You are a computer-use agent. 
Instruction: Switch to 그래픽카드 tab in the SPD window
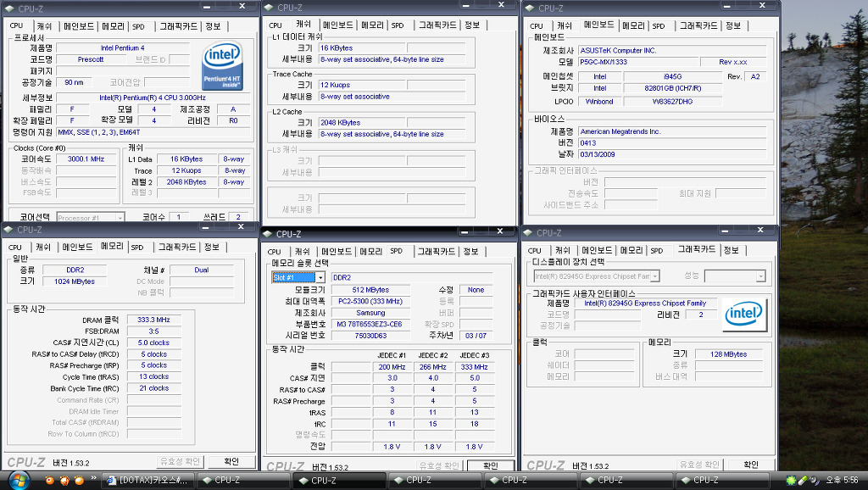[x=437, y=252]
